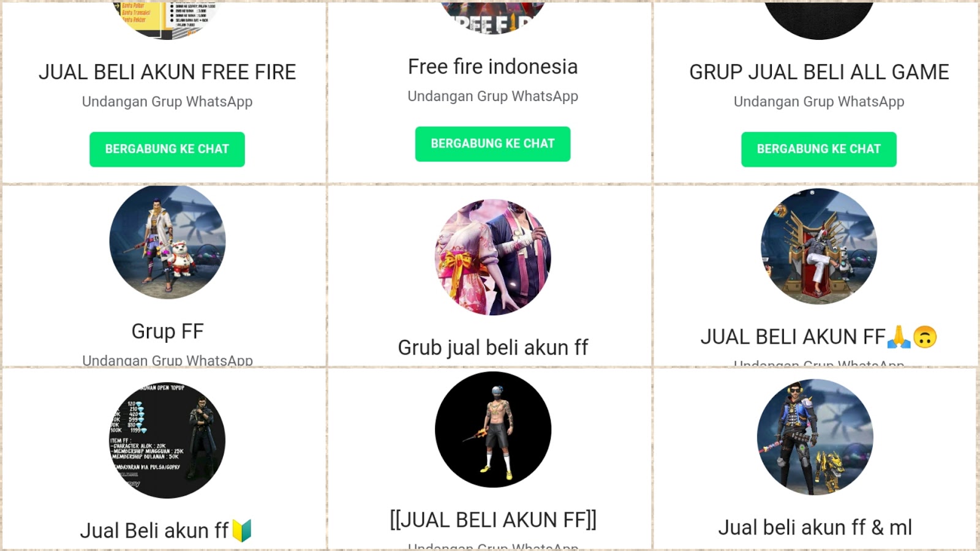Click the shirtless character on black avatar
This screenshot has height=551, width=980.
pos(493,430)
